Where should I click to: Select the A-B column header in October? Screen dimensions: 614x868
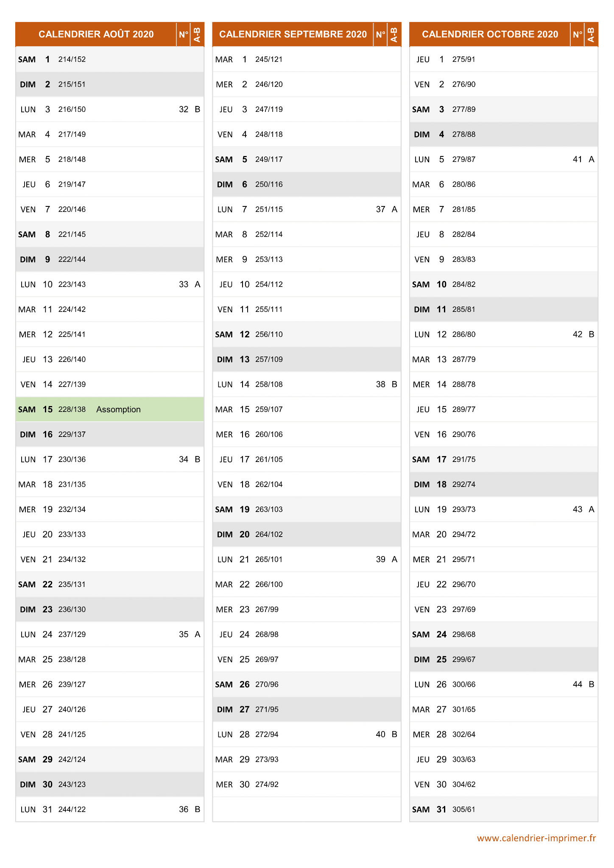591,34
